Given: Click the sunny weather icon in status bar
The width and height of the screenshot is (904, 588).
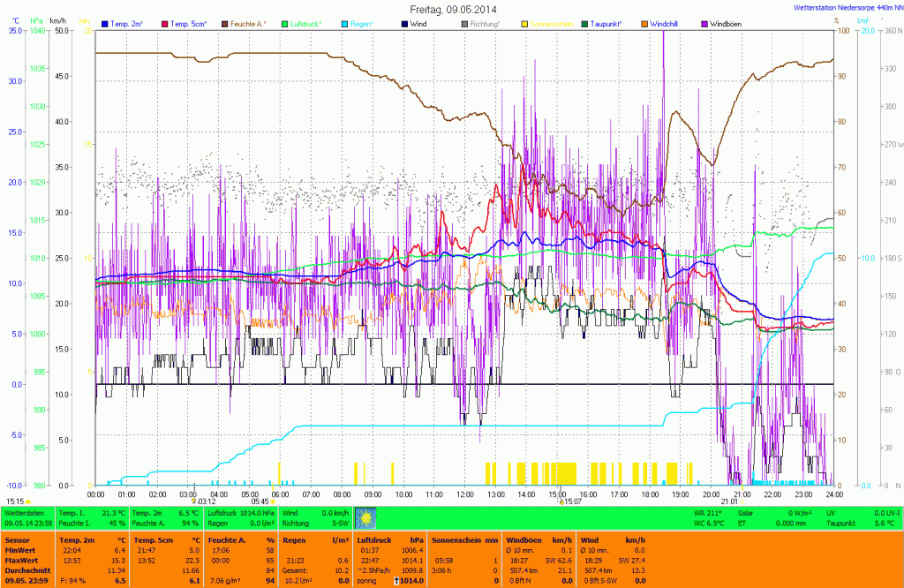Looking at the screenshot, I should coord(365,516).
